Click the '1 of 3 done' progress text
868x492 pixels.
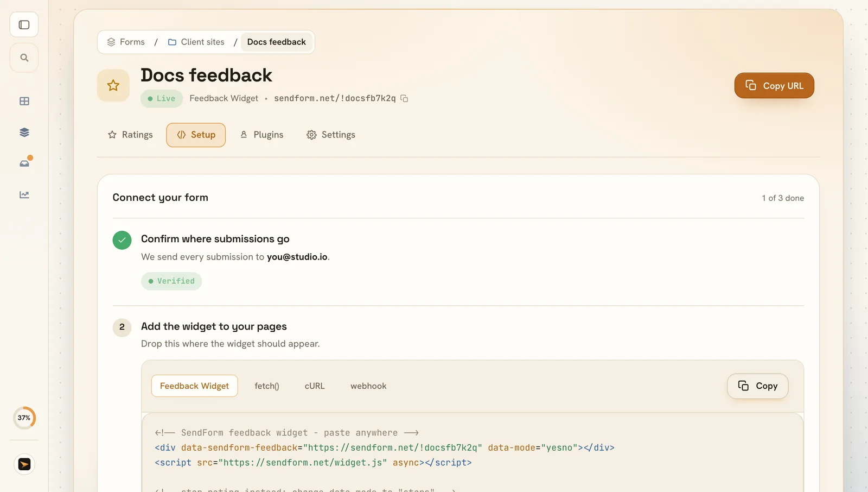(x=783, y=198)
